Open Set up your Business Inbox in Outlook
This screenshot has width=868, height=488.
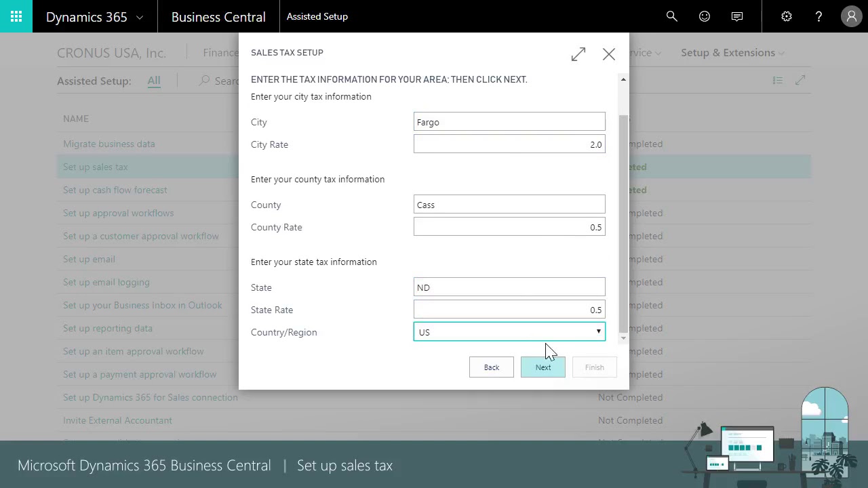click(142, 305)
